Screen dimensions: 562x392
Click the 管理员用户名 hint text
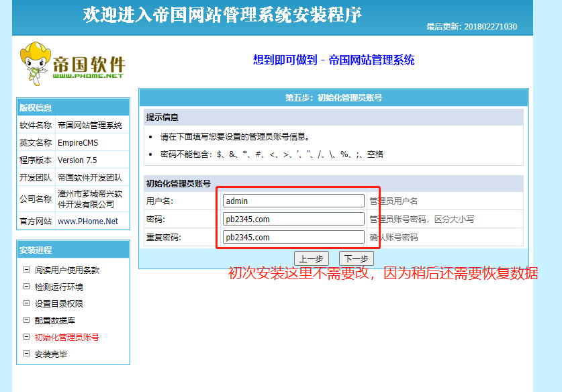pyautogui.click(x=393, y=201)
